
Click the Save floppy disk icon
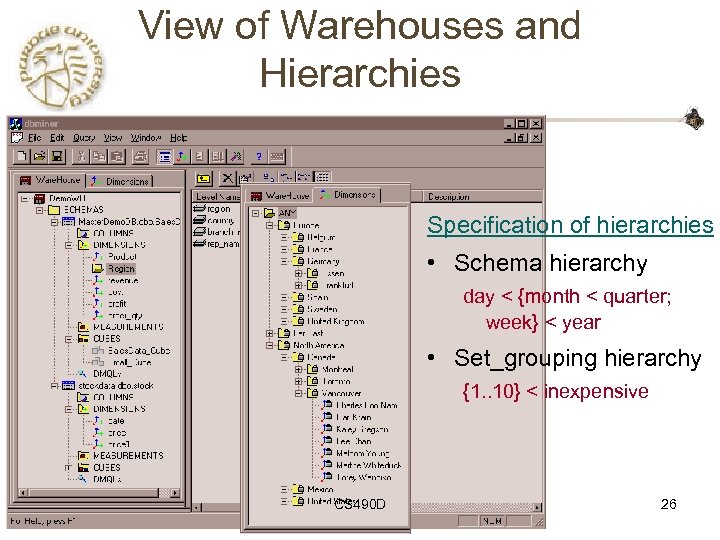[x=57, y=157]
